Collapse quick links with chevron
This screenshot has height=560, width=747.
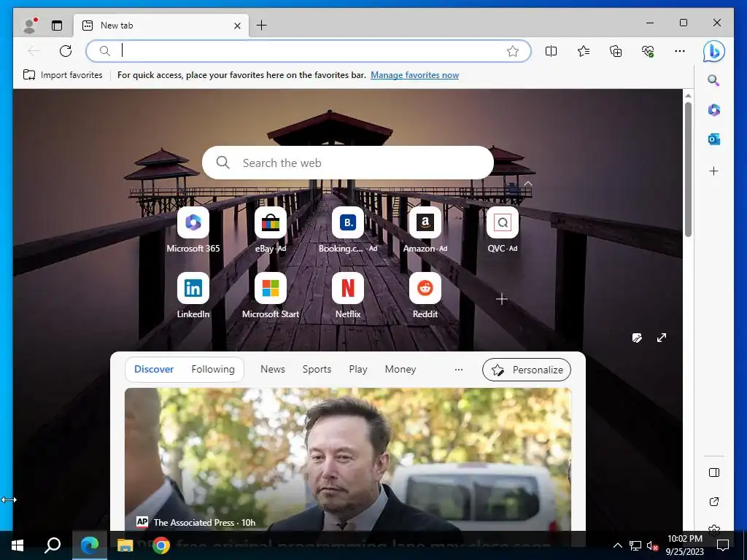[x=528, y=184]
